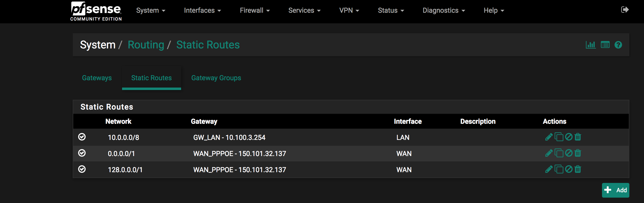
Task: Open the Diagnostics dropdown menu
Action: point(444,11)
